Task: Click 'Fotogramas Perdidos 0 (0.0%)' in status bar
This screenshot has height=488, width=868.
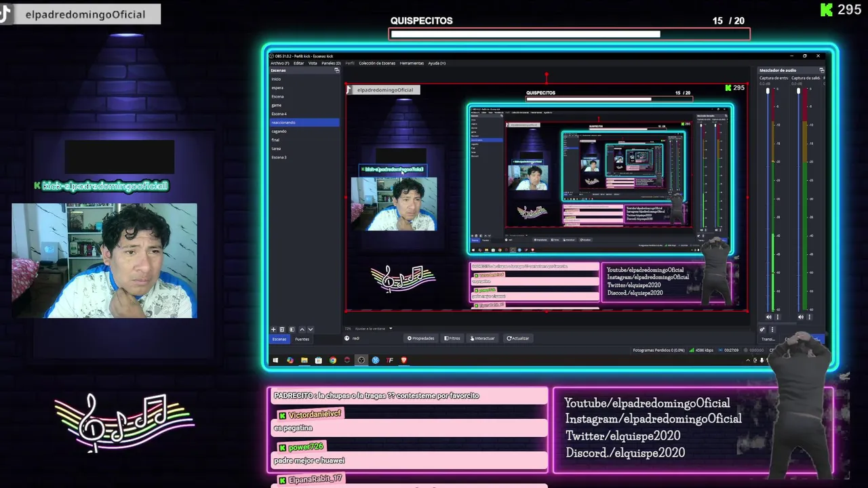Action: click(x=658, y=350)
